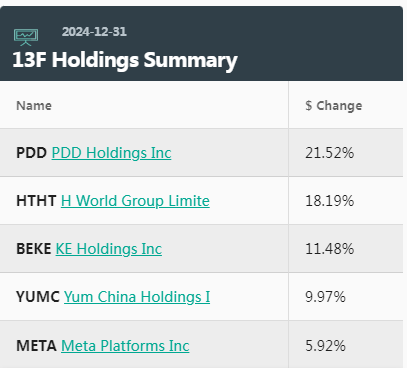This screenshot has width=407, height=368.
Task: Select the HTHT ticker symbol
Action: 36,201
